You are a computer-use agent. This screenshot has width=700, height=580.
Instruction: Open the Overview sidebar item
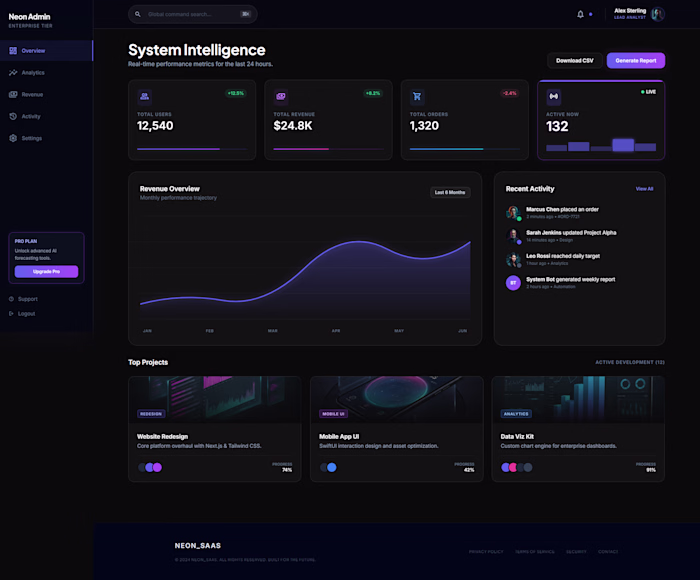coord(46,50)
